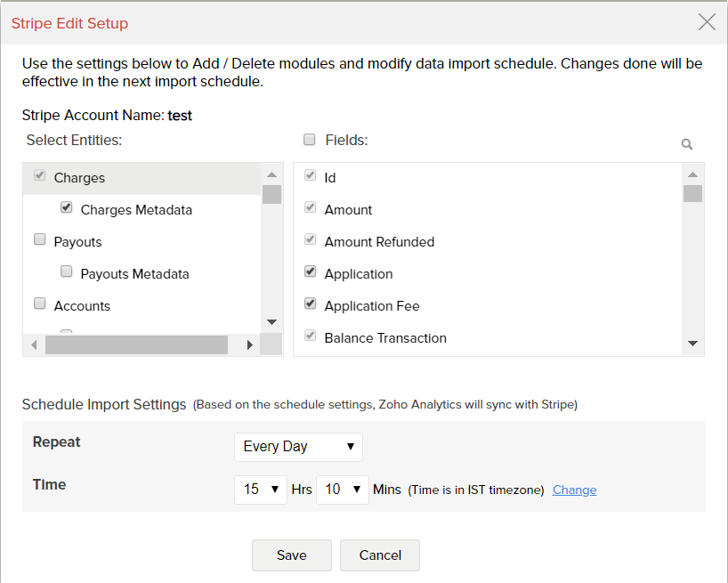Screen dimensions: 728x583
Task: Click the Change timezone link
Action: point(574,490)
